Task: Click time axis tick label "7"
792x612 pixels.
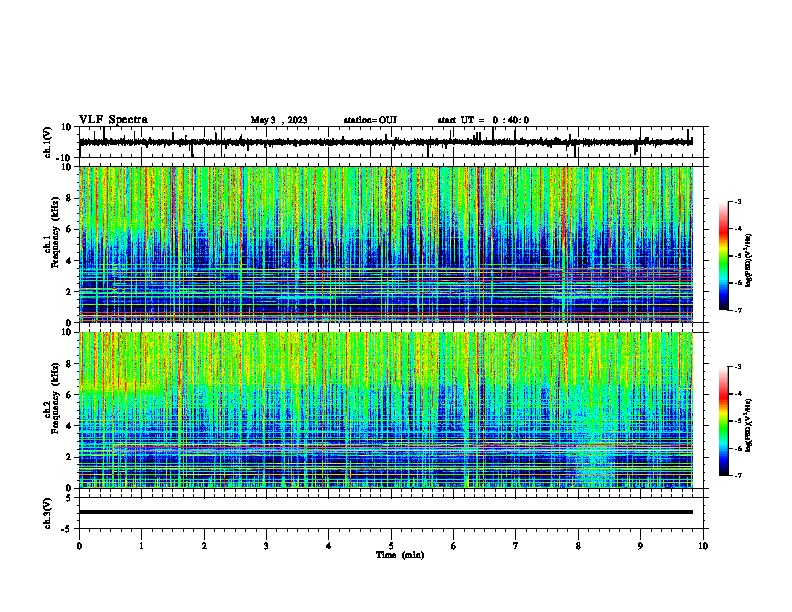Action: (x=516, y=546)
